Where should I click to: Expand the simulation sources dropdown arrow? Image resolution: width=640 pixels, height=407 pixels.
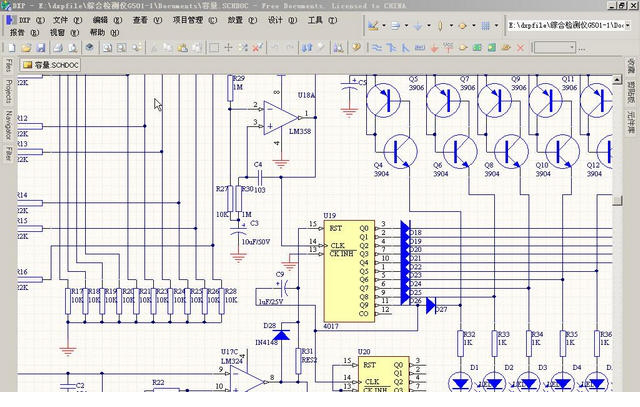[x=474, y=26]
